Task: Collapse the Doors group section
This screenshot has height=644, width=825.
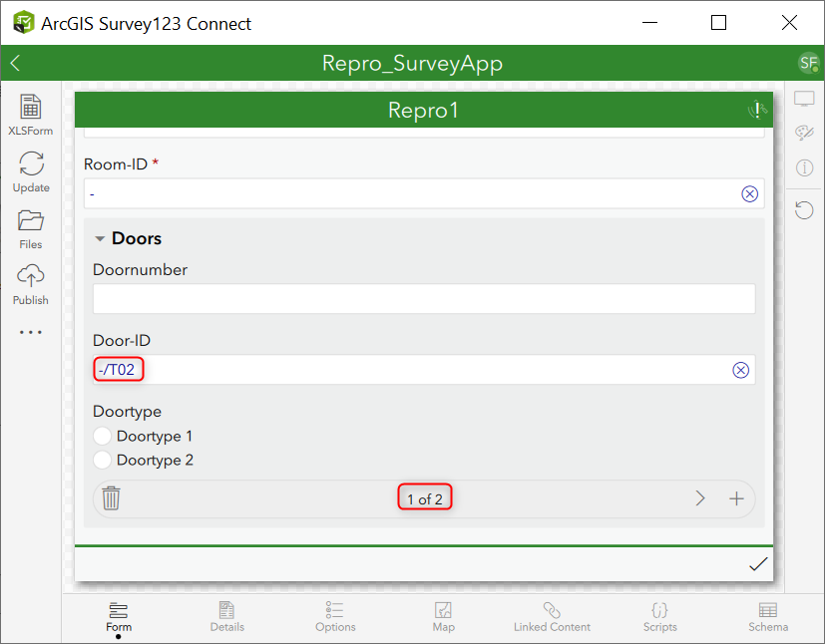Action: 99,238
